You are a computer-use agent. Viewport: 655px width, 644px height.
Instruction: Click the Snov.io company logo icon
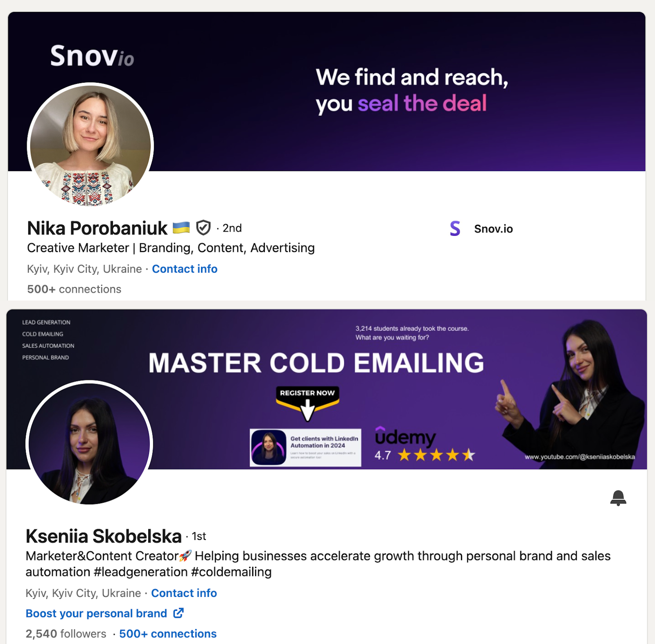455,228
